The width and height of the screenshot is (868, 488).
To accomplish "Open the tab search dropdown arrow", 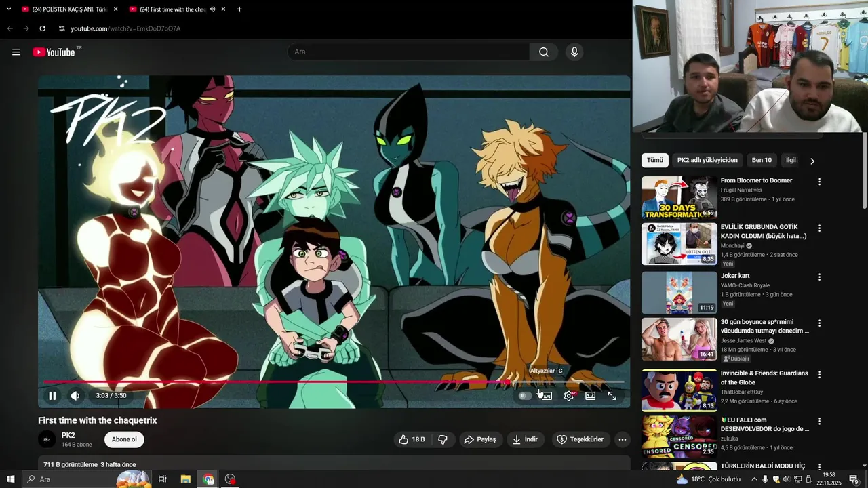I will pos(9,9).
